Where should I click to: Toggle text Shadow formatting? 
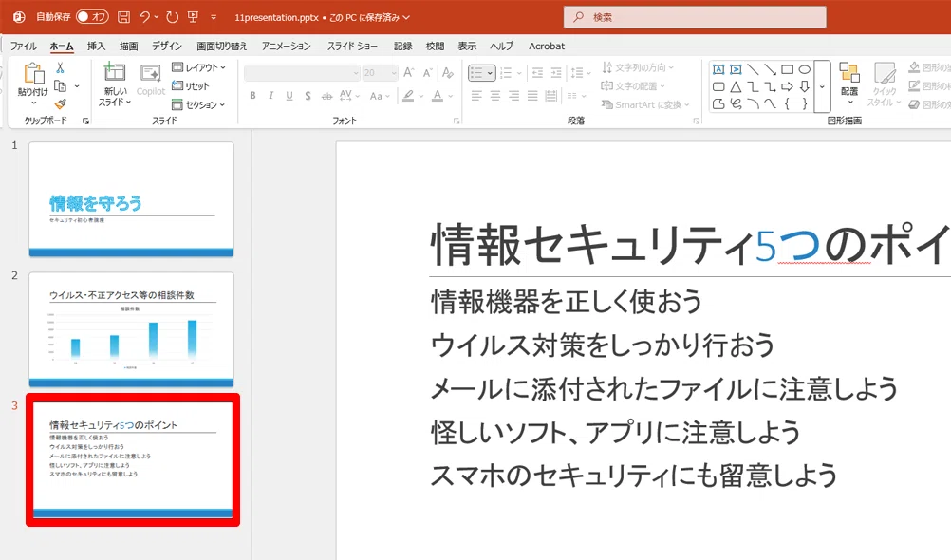[308, 96]
